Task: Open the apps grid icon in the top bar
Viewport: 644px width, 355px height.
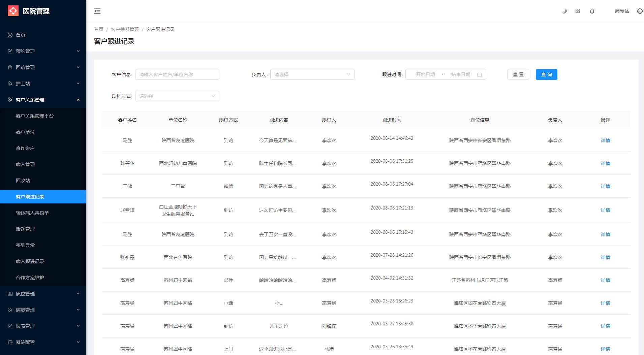Action: coord(578,11)
